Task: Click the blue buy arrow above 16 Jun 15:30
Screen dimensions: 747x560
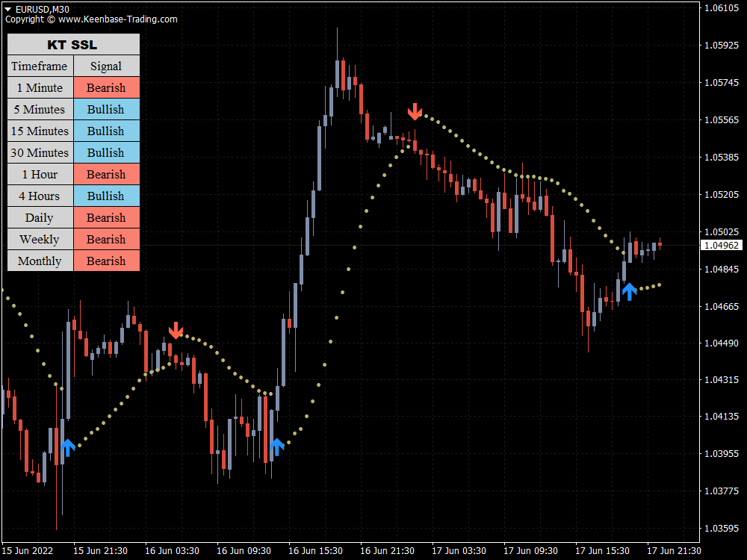Action: (277, 447)
